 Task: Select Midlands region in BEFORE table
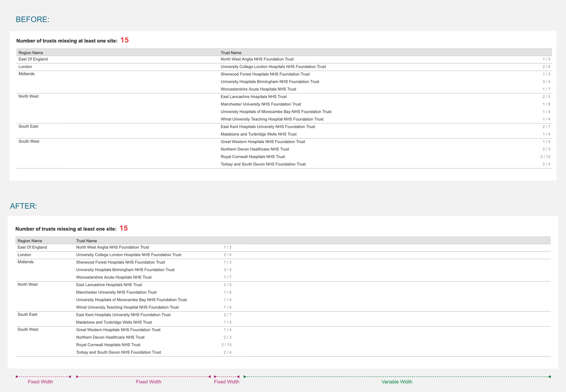pyautogui.click(x=27, y=74)
